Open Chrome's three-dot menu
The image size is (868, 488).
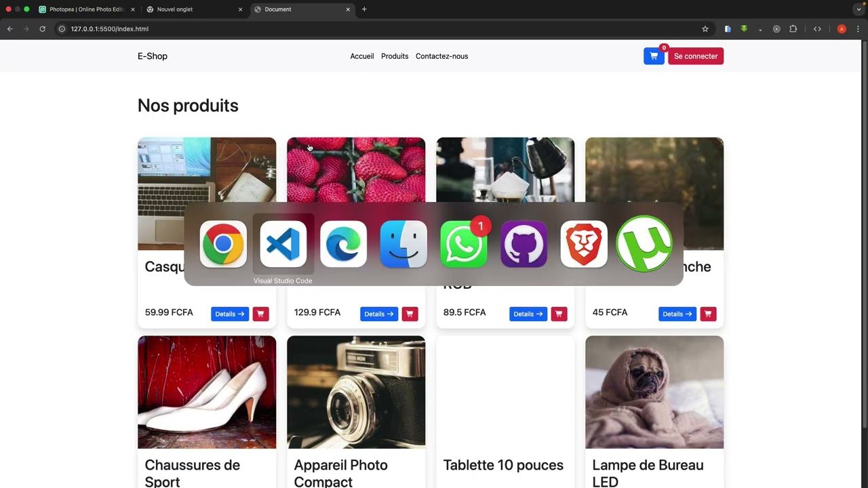coord(858,29)
